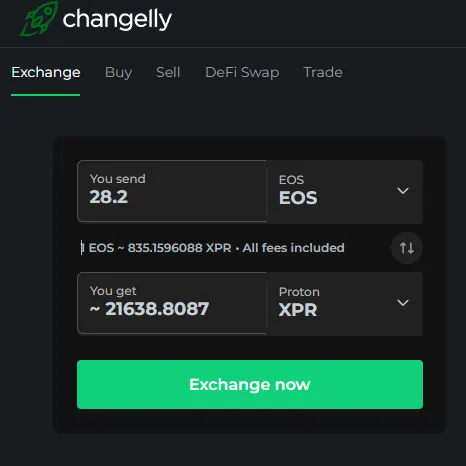Select the Trade tab
The height and width of the screenshot is (466, 466).
[x=323, y=72]
